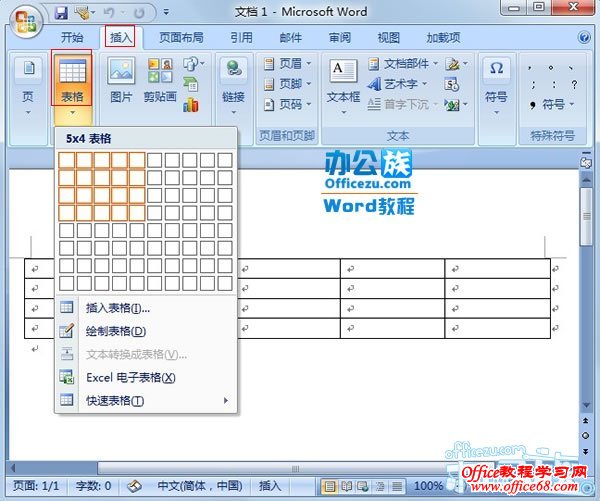Choose 插入表格(I)... menu item
Image resolution: width=600 pixels, height=501 pixels.
coord(146,308)
